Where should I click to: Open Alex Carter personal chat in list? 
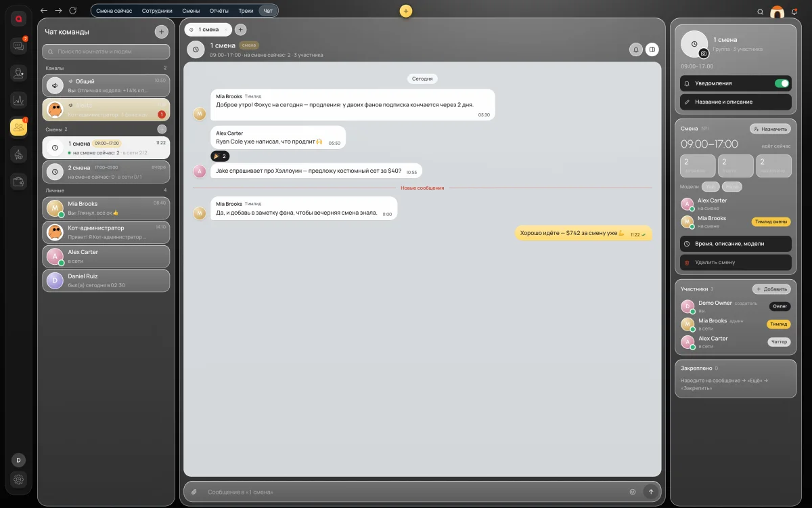(106, 257)
